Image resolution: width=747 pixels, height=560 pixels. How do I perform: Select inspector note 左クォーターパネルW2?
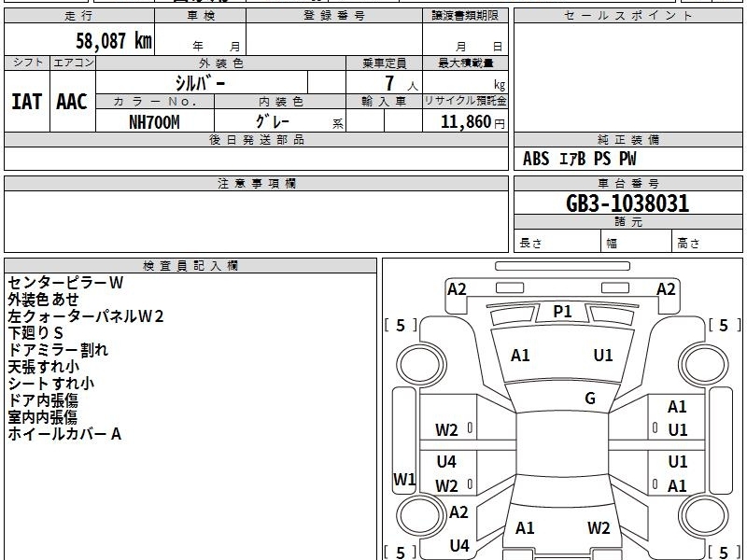(x=86, y=316)
